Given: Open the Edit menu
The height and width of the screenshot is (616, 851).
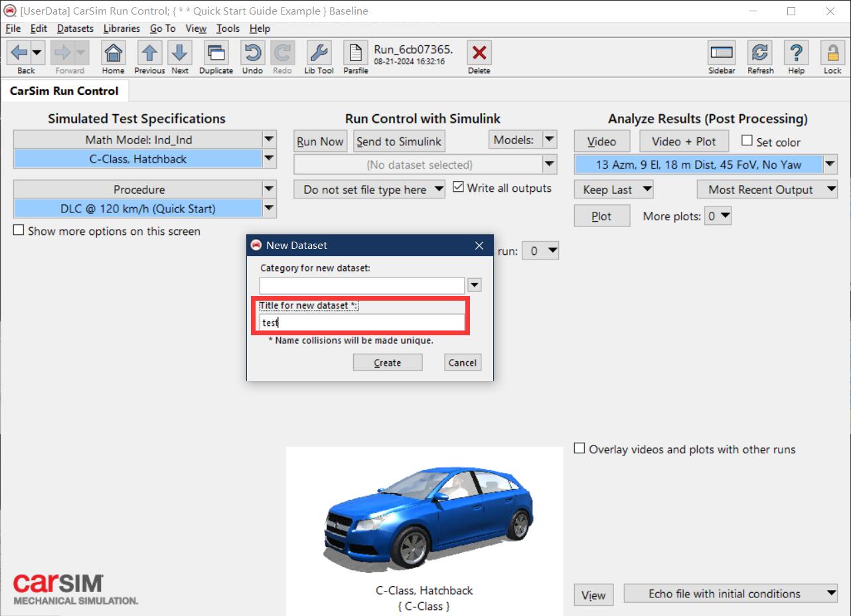Looking at the screenshot, I should click(39, 29).
